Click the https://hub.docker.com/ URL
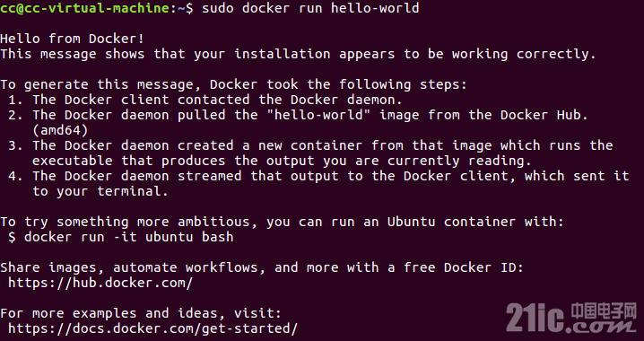The width and height of the screenshot is (644, 341). click(100, 283)
